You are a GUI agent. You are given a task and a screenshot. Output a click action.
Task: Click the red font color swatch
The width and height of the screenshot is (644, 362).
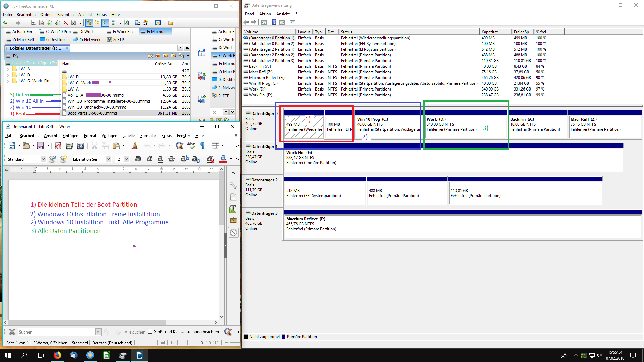tap(223, 159)
